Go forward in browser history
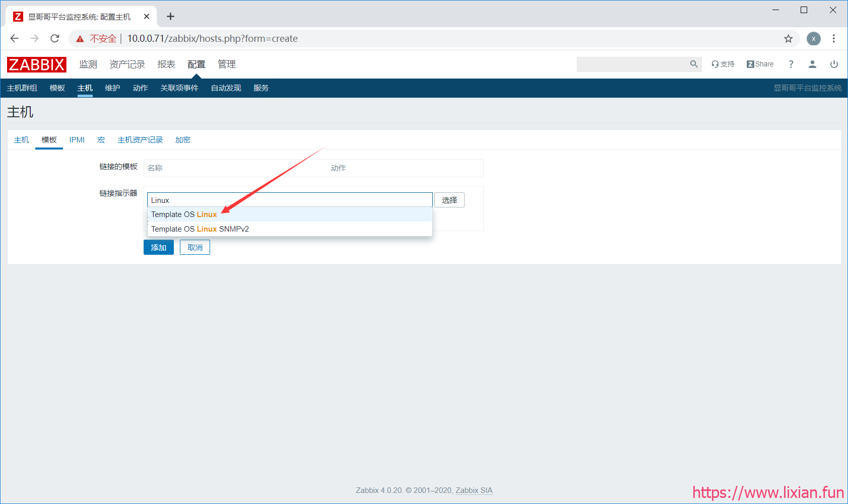Screen dimensions: 848x504 click(34, 38)
